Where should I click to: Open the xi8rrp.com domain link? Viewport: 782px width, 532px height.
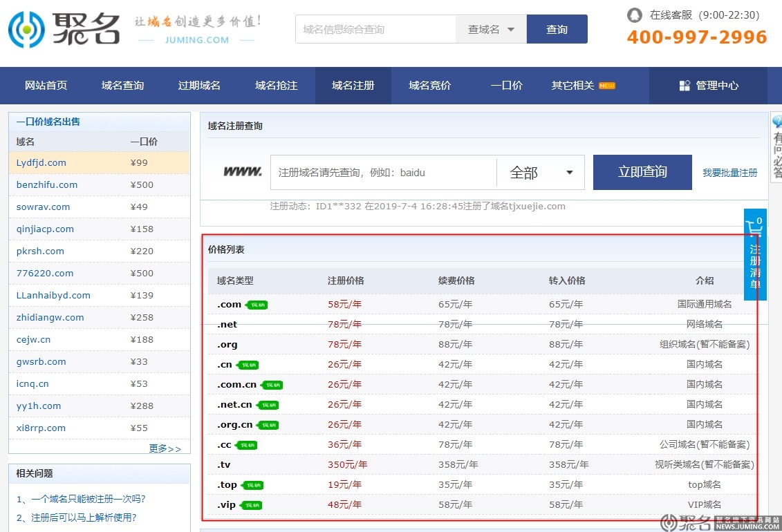point(41,428)
